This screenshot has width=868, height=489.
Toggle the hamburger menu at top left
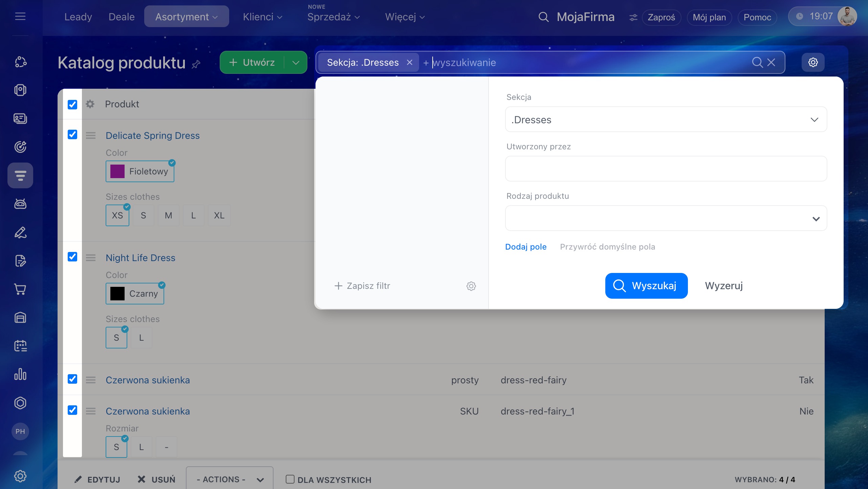(x=20, y=16)
